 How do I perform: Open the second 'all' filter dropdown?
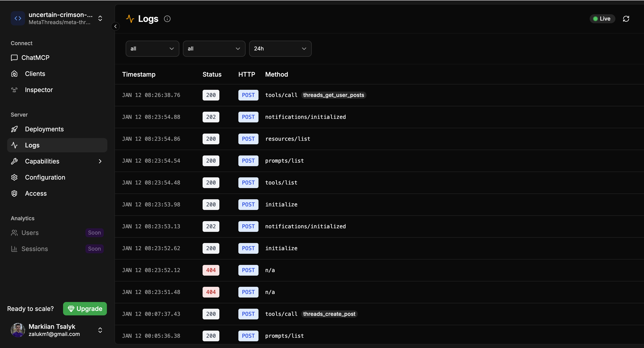coord(214,49)
